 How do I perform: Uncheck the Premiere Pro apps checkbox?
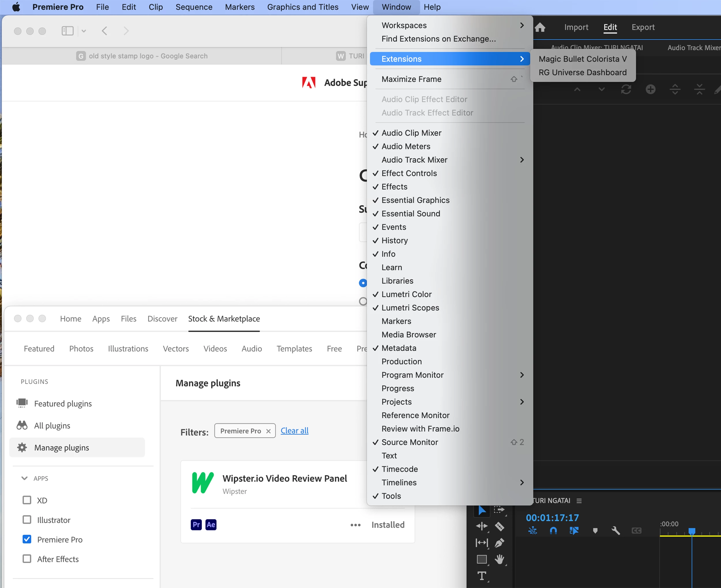(x=27, y=539)
